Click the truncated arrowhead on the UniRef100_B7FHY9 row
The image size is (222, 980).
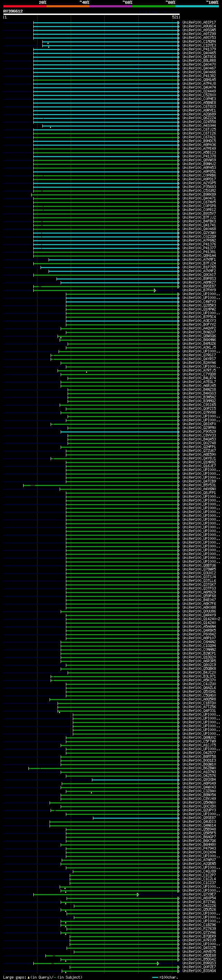[155, 290]
